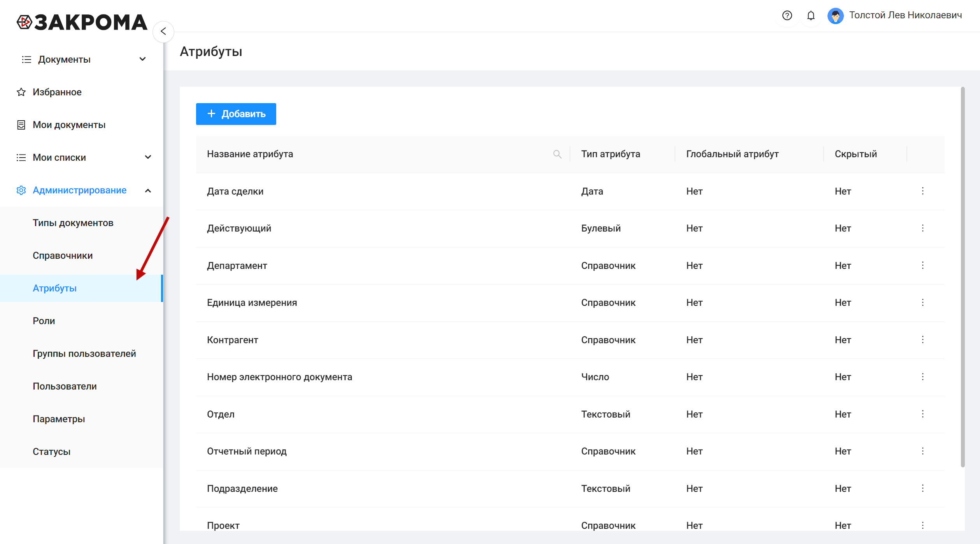Click the My lists icon
Viewport: 980px width, 544px height.
pyautogui.click(x=21, y=158)
